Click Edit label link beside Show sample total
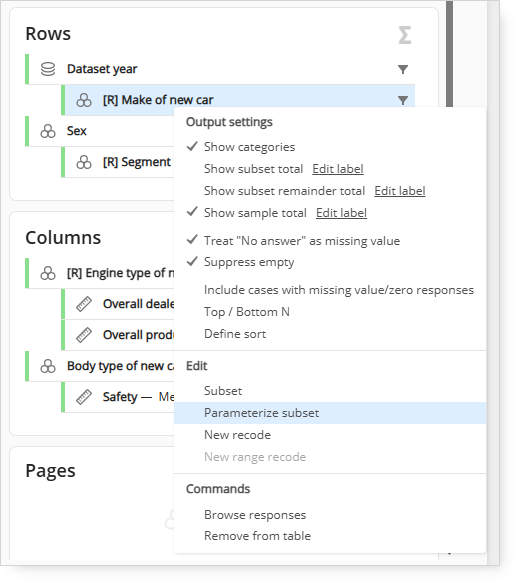Viewport: 515px width, 581px height. point(341,213)
